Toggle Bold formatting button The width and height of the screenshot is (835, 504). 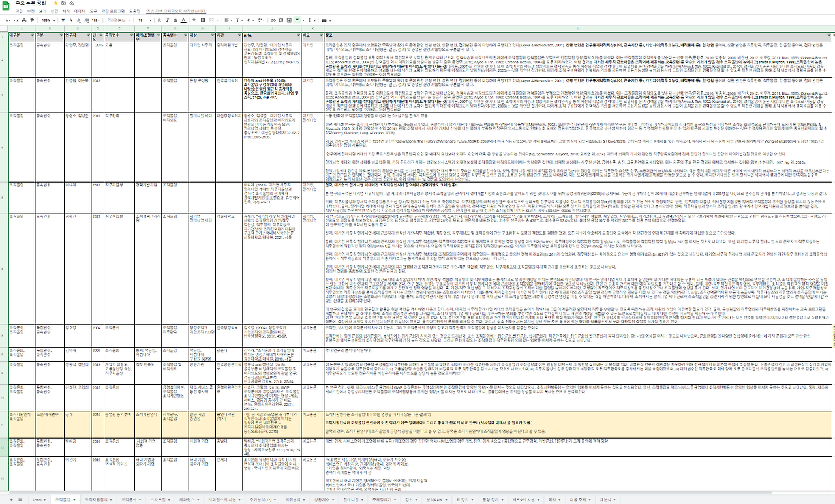point(159,20)
